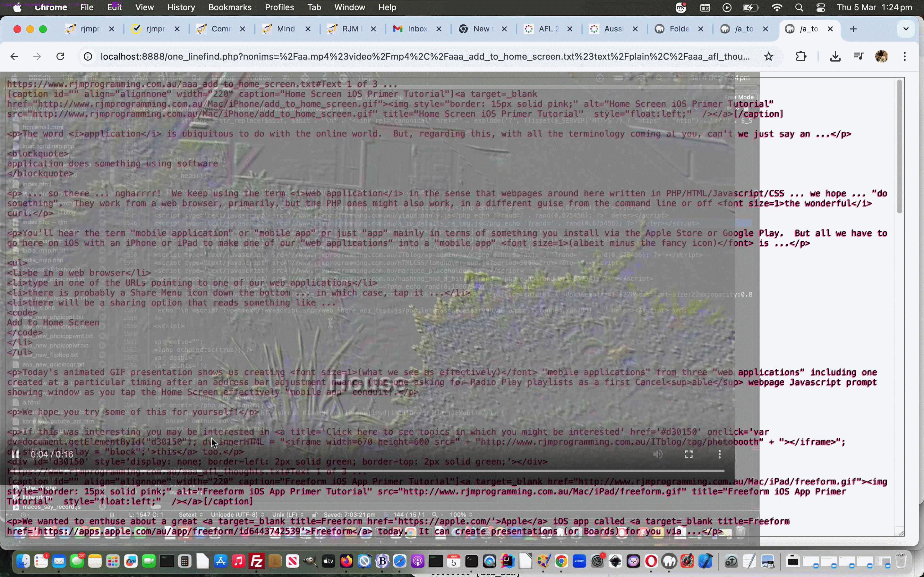Screen dimensions: 924x577
Task: Open the Chrome profile avatar menu
Action: (x=881, y=56)
